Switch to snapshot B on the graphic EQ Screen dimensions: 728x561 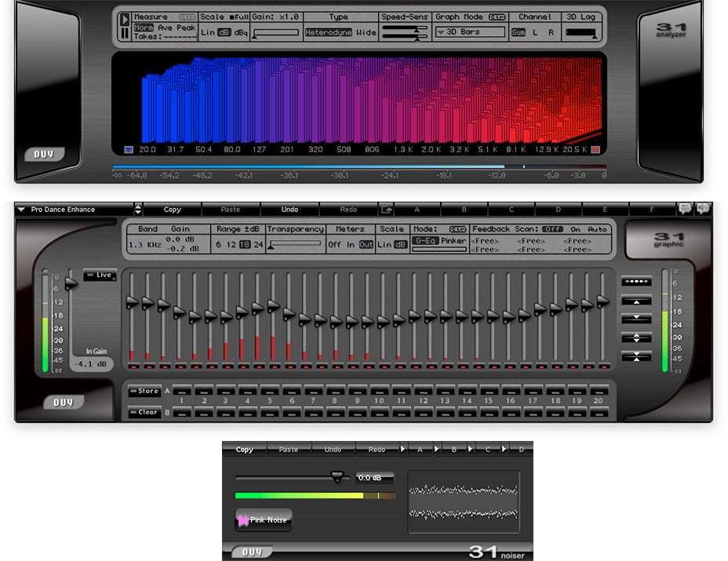pos(466,209)
